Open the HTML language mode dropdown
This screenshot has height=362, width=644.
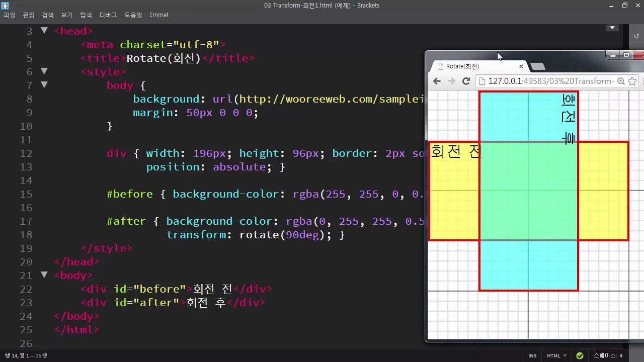pos(556,356)
